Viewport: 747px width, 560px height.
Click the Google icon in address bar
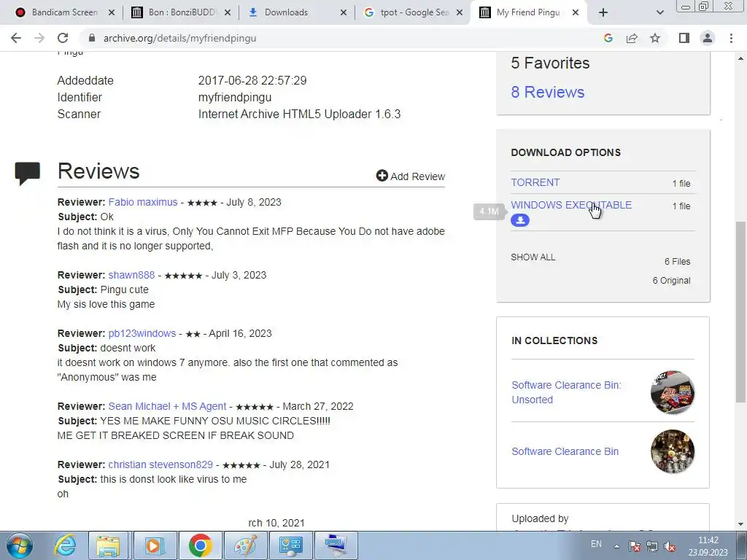point(608,38)
